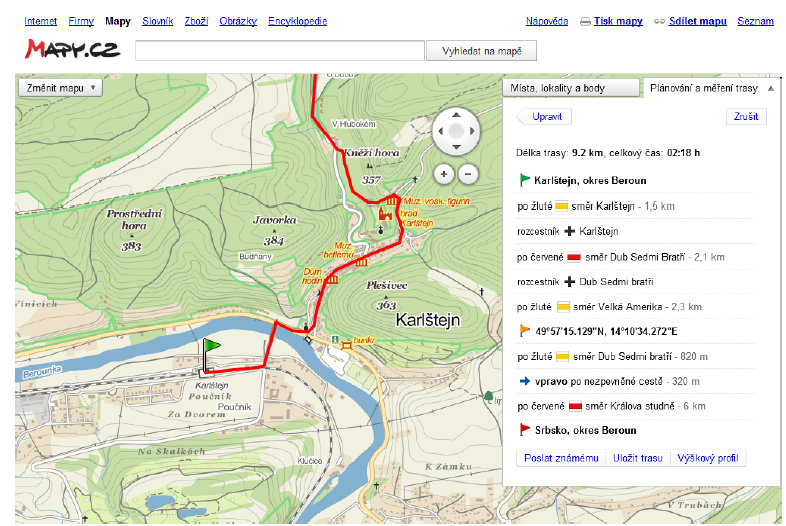Click the Zrušit button to cancel the route
Viewport: 786px width, 526px height.
pyautogui.click(x=746, y=116)
